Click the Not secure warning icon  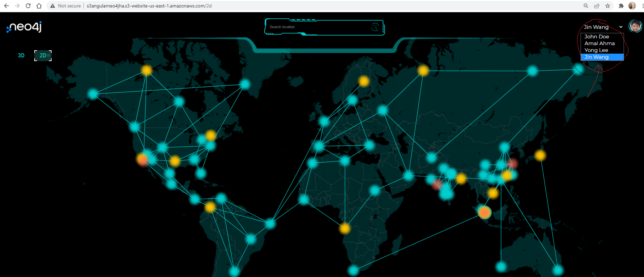(53, 6)
